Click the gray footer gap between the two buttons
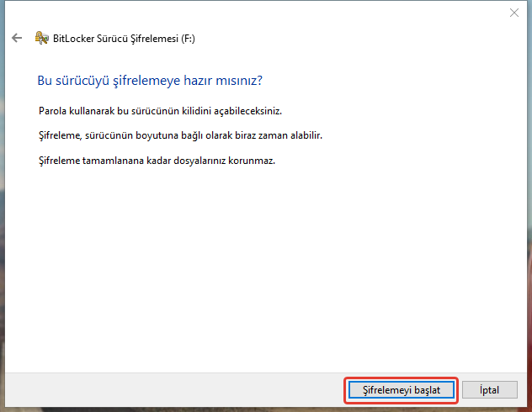The width and height of the screenshot is (532, 412). [460, 390]
